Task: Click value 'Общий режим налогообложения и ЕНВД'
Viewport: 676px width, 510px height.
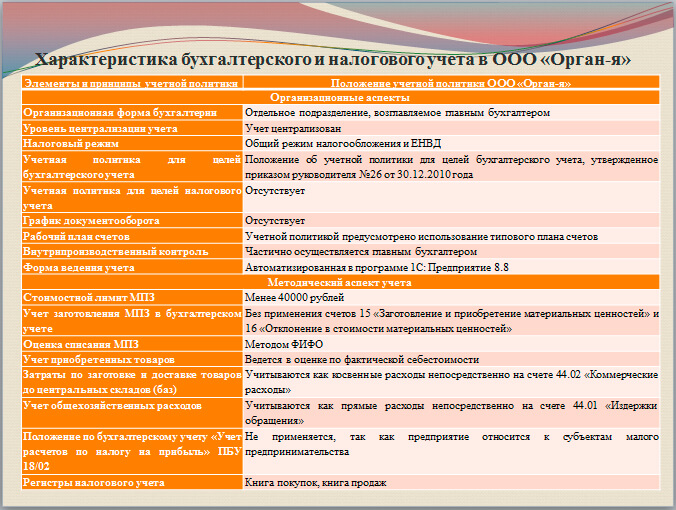Action: pyautogui.click(x=343, y=144)
